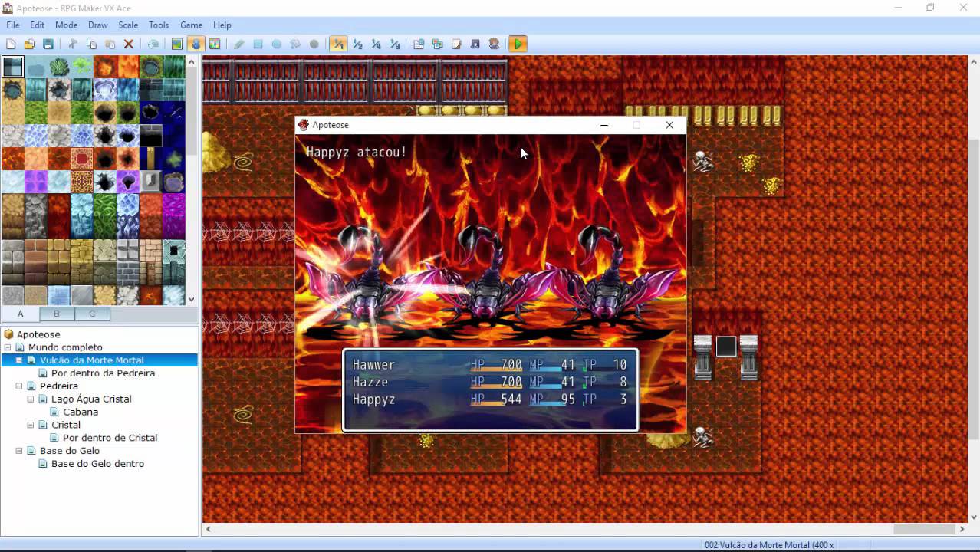Switch to tileset tab A

[20, 314]
